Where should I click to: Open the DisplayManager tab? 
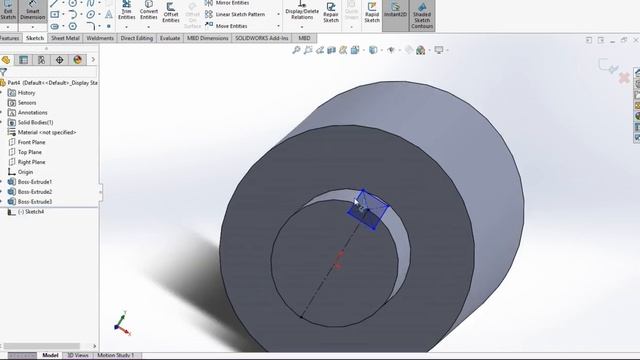tap(78, 60)
